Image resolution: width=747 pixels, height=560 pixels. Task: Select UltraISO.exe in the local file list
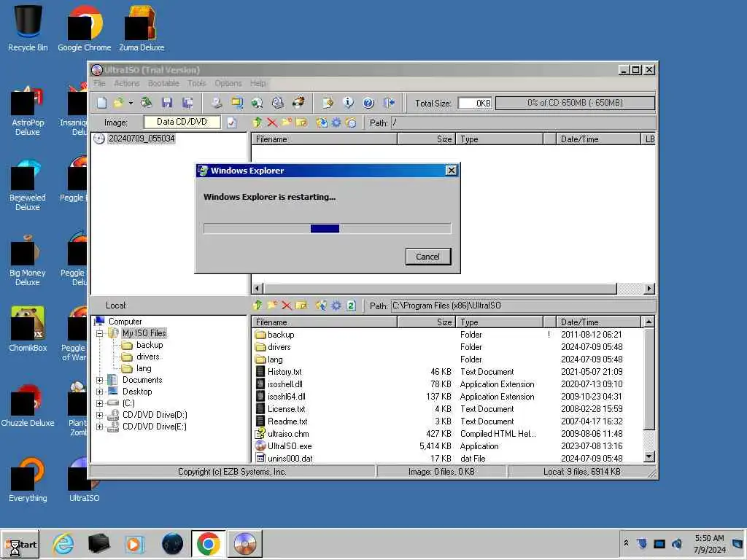pyautogui.click(x=290, y=446)
